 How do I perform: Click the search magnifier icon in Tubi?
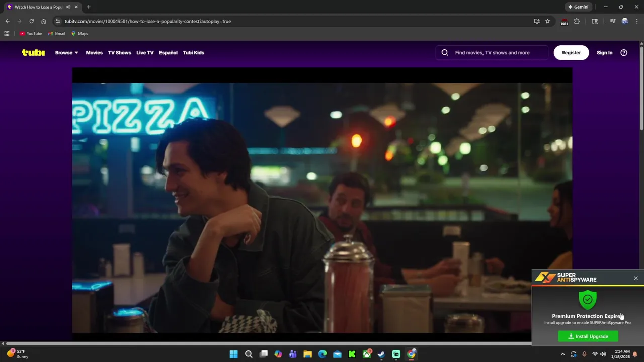(445, 52)
